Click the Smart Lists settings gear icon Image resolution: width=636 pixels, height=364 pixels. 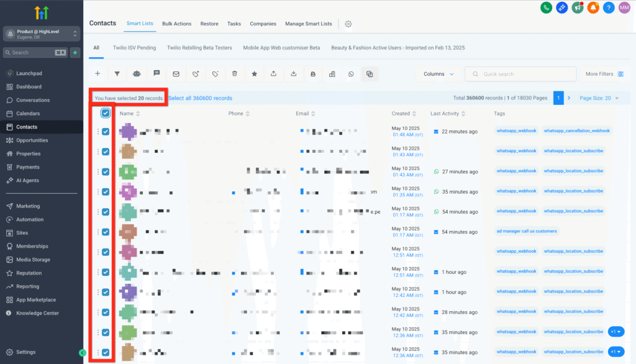pos(348,24)
